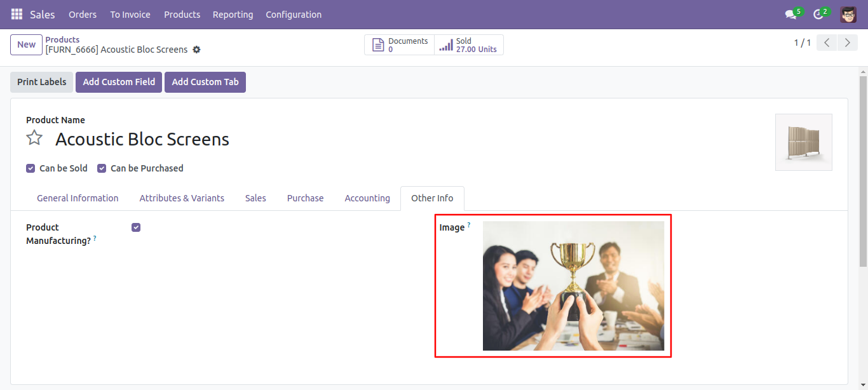
Task: Switch to the General Information tab
Action: [78, 198]
